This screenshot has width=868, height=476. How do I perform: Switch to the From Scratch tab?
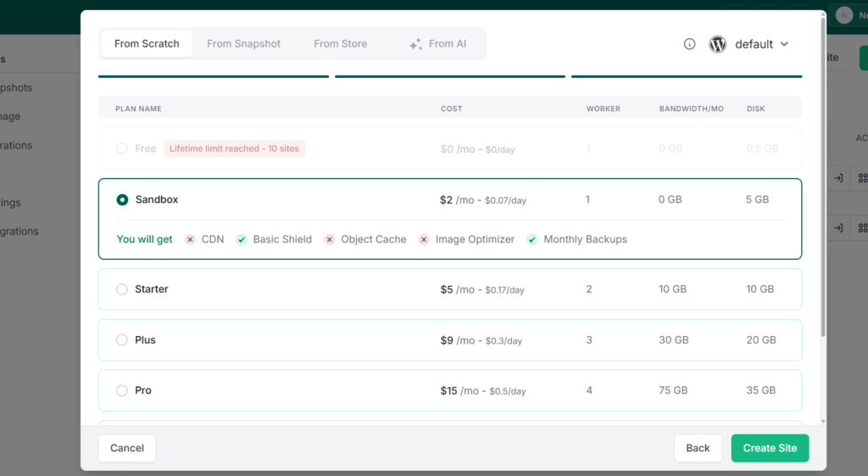coord(147,44)
